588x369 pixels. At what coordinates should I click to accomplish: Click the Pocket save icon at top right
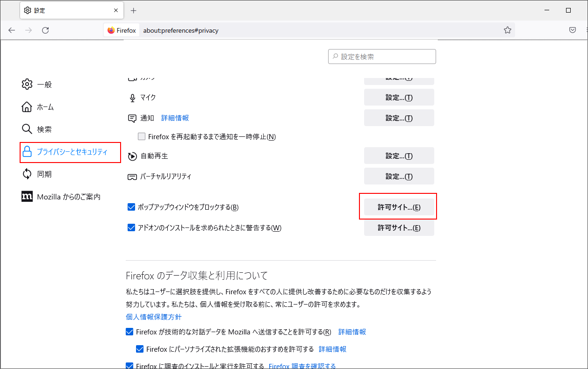[x=572, y=29]
